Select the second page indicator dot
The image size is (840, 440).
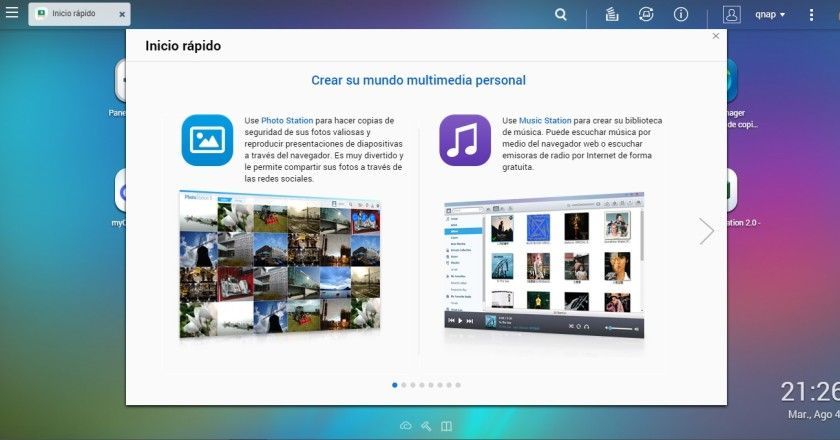(x=404, y=384)
